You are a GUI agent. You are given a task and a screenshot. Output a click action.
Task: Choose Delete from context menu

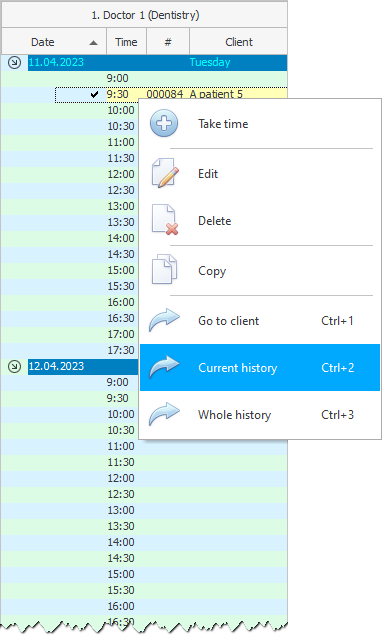click(x=260, y=221)
